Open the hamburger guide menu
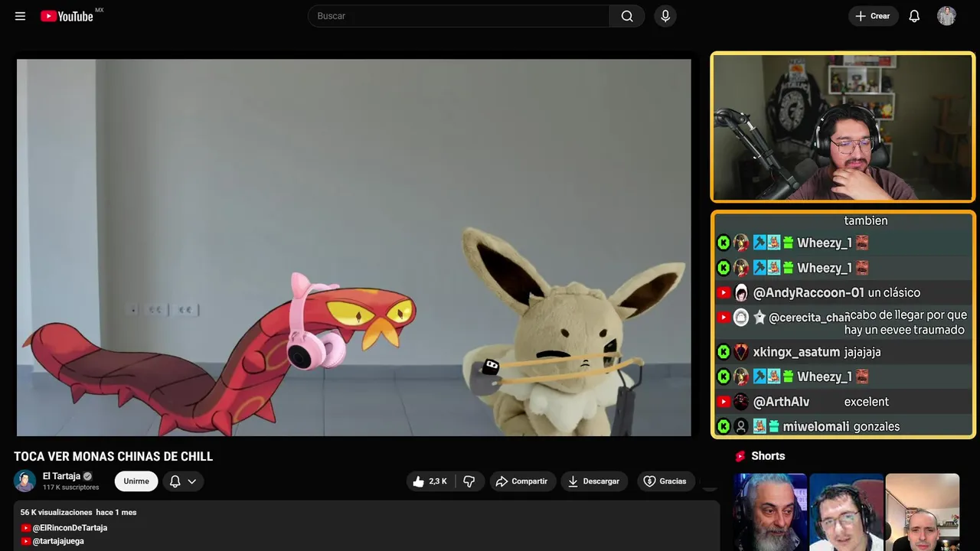Image resolution: width=980 pixels, height=551 pixels. (x=20, y=16)
